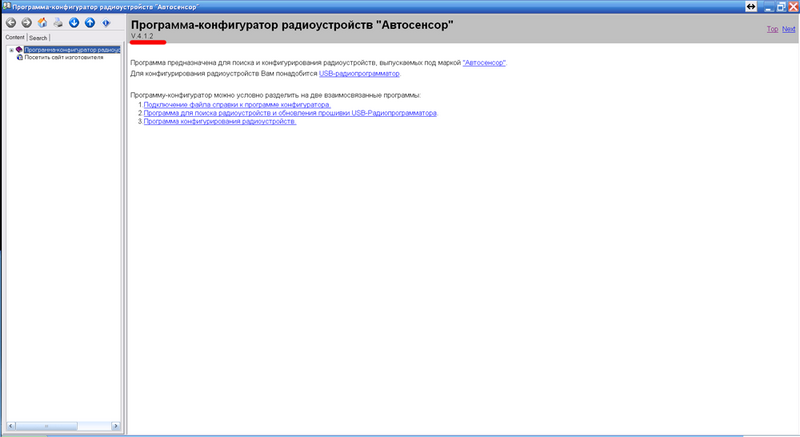Go back with the Back arrow
The height and width of the screenshot is (437, 800).
coord(11,23)
